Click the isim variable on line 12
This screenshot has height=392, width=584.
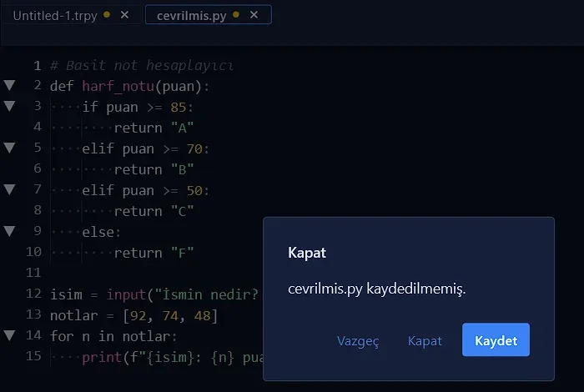pyautogui.click(x=66, y=295)
